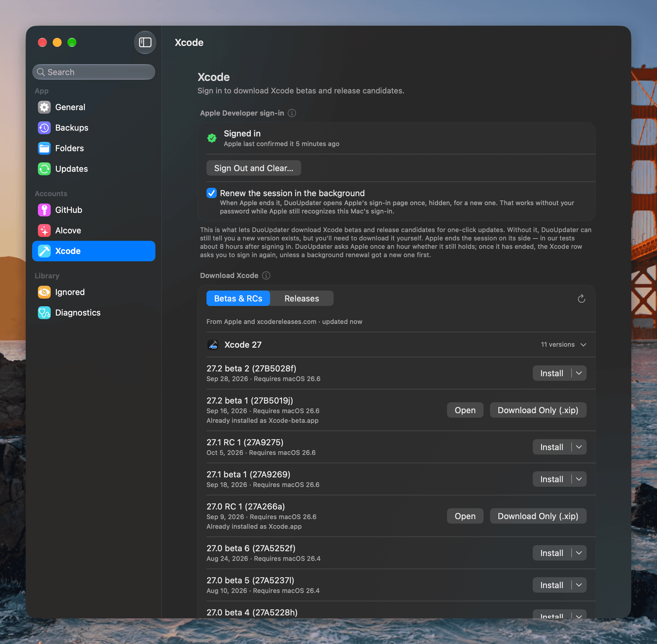Install Xcode 27.2 beta 2

[x=552, y=373]
